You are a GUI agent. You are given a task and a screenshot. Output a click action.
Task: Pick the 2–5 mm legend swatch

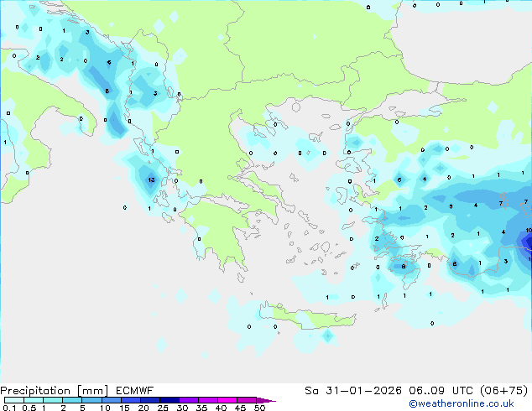coord(72,400)
